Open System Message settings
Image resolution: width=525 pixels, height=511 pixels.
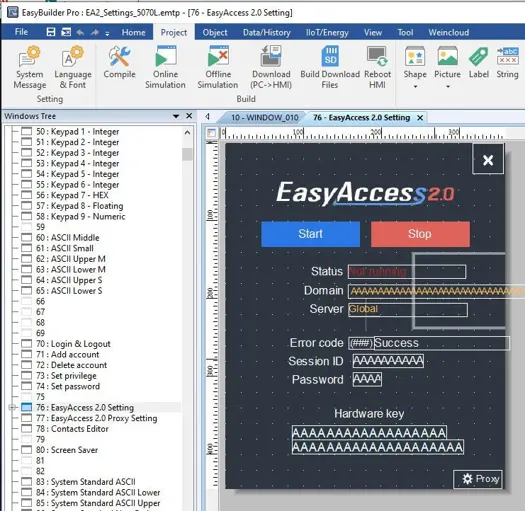coord(29,68)
